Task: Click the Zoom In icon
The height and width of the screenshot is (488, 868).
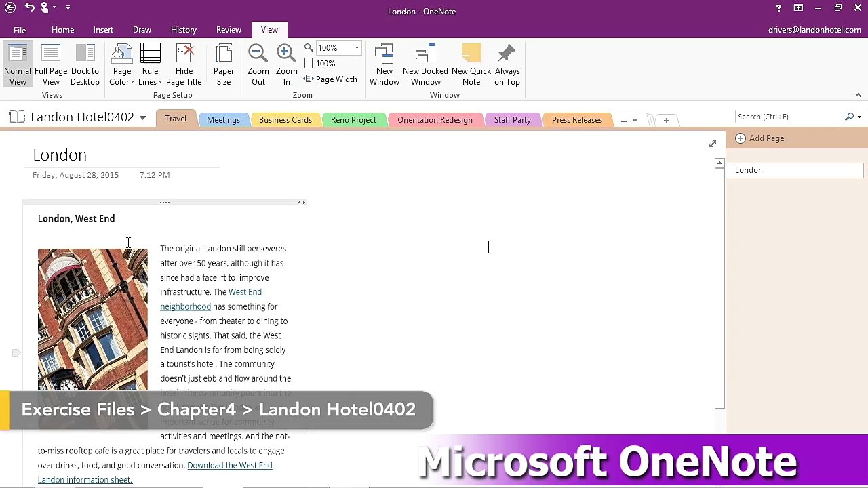Action: click(287, 66)
